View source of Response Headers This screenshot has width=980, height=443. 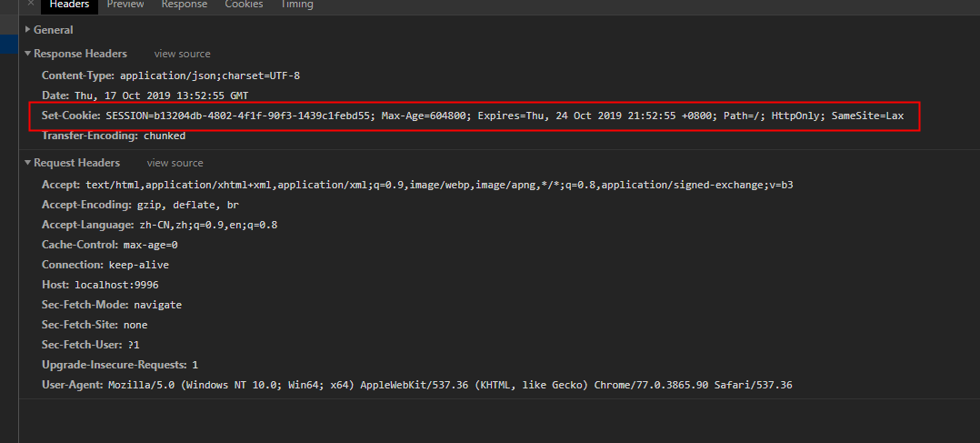182,55
